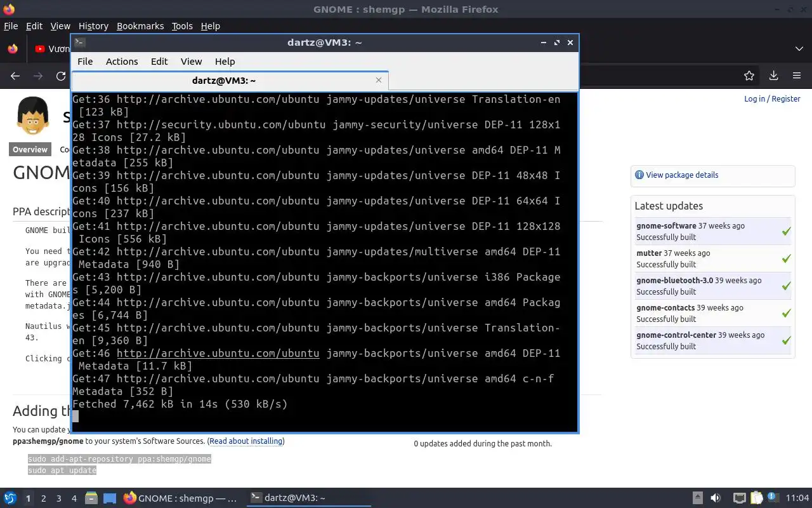
Task: Open the clipboard manager tray icon
Action: click(x=756, y=498)
